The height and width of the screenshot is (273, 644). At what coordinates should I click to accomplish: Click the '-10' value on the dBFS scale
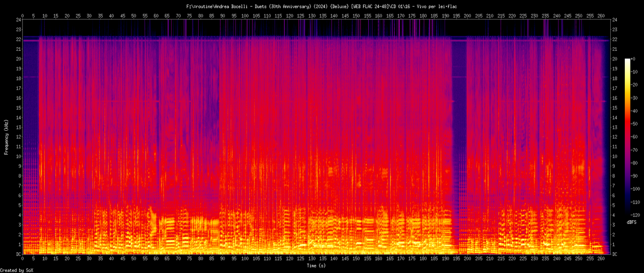coord(635,72)
